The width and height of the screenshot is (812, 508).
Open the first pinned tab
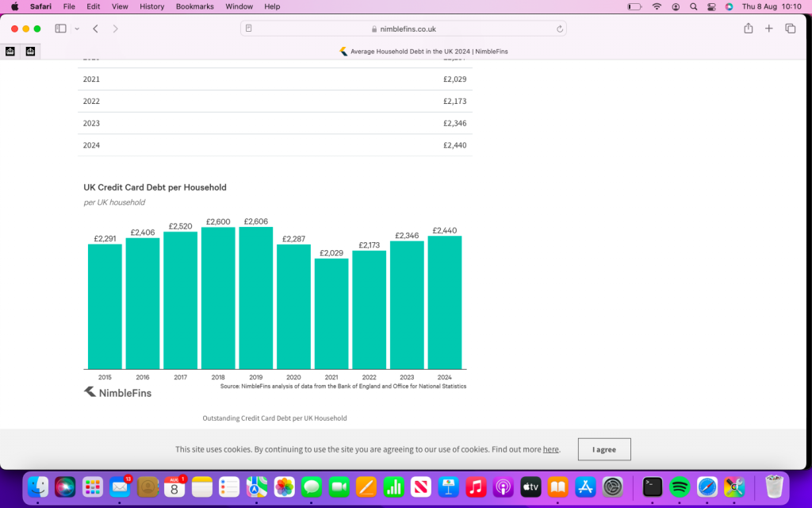pos(10,51)
